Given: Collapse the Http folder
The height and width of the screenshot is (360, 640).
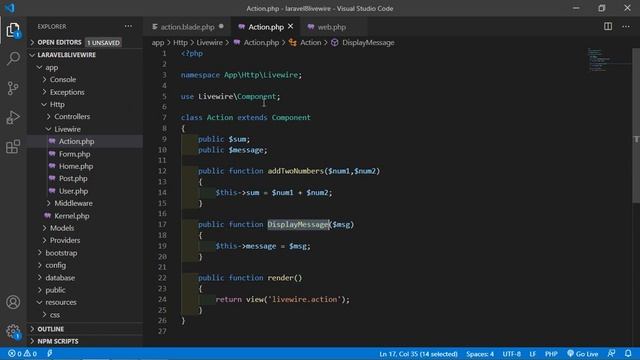Looking at the screenshot, I should click(57, 104).
